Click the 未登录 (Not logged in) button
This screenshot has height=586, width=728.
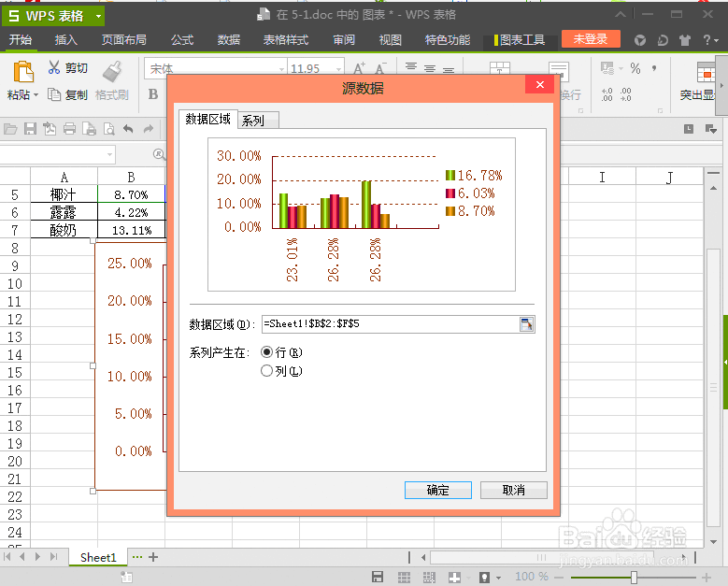coord(591,39)
